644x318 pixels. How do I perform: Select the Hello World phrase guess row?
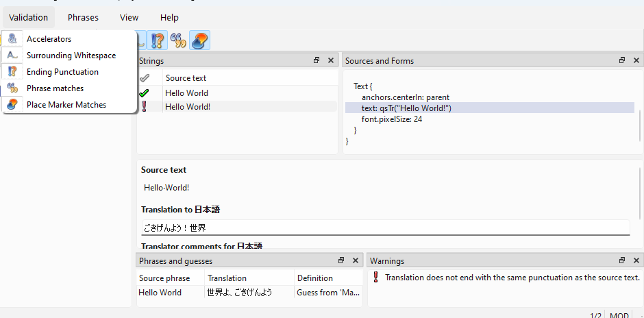click(206, 293)
